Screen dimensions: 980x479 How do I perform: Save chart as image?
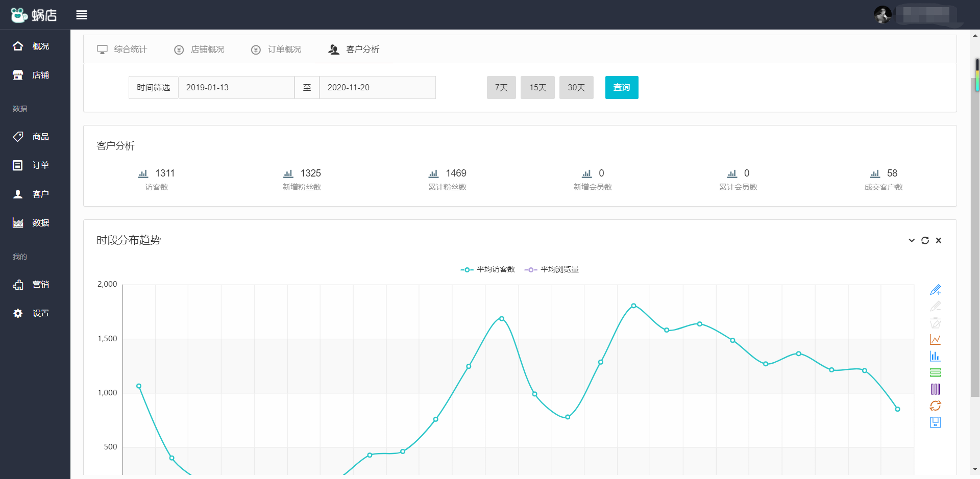pyautogui.click(x=935, y=422)
